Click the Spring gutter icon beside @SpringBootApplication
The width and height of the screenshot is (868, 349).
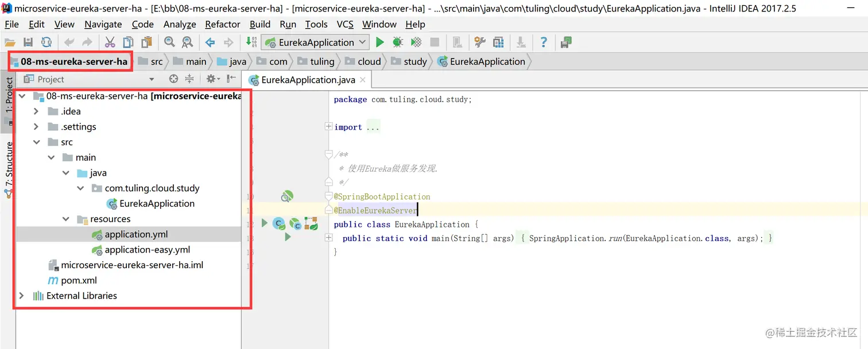click(286, 197)
